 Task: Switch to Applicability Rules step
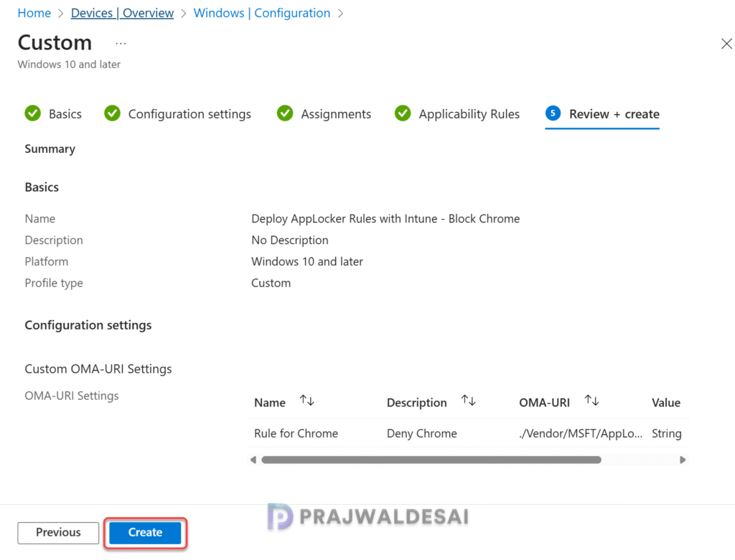coord(469,114)
